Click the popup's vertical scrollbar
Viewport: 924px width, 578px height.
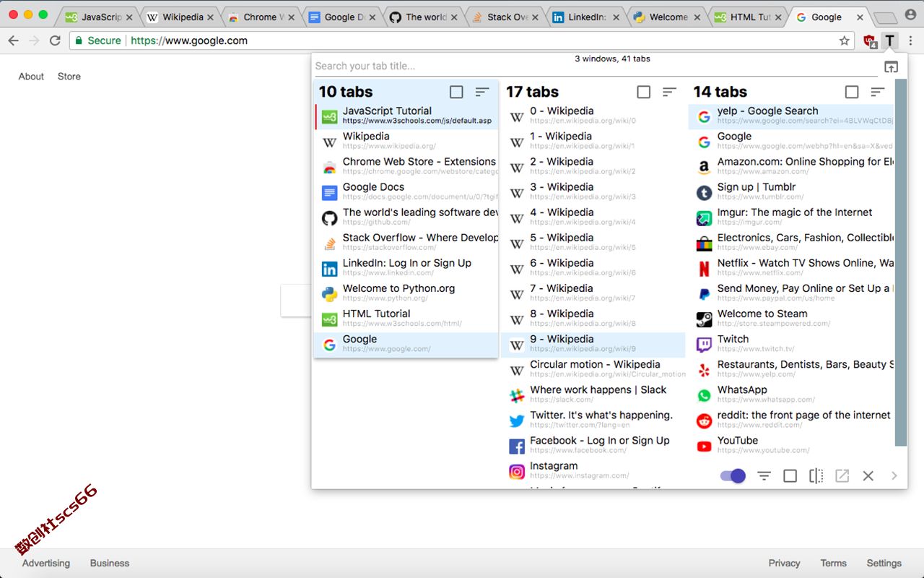900,262
